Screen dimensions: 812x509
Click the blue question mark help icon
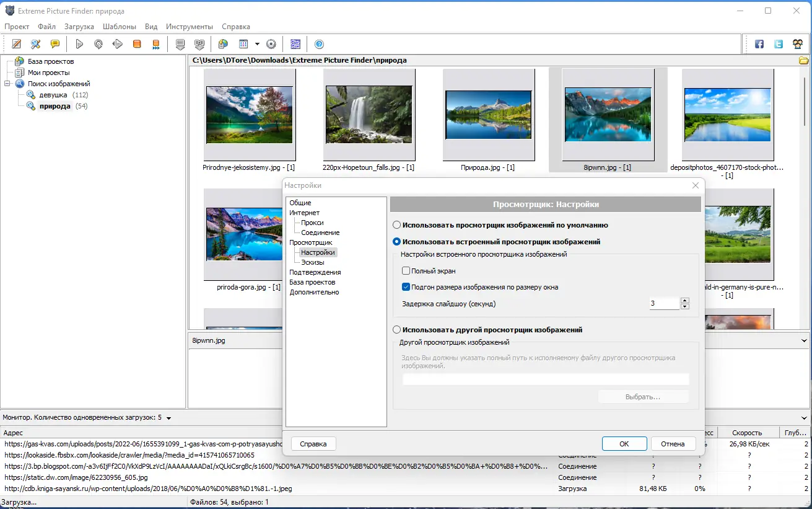319,44
